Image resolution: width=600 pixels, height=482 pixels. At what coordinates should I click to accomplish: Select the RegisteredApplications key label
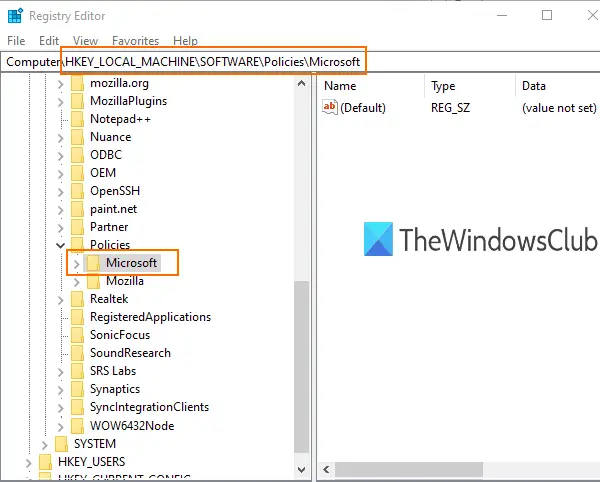click(x=150, y=317)
